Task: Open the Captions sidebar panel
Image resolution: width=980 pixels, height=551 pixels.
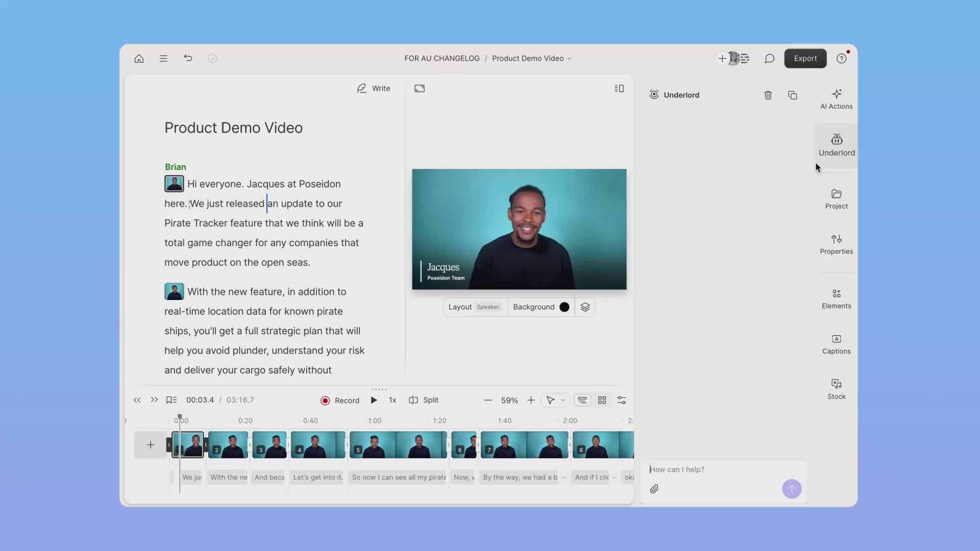Action: click(836, 344)
